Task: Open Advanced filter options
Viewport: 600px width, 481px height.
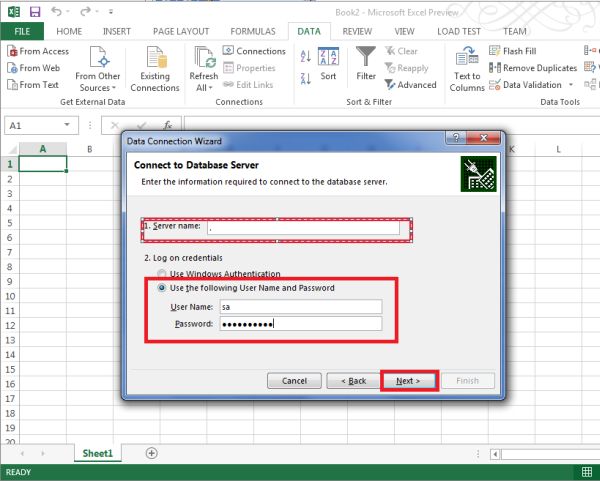Action: tap(411, 85)
